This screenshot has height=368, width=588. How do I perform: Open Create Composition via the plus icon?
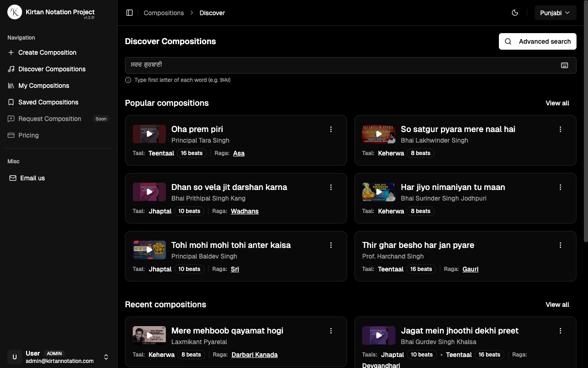[x=10, y=52]
